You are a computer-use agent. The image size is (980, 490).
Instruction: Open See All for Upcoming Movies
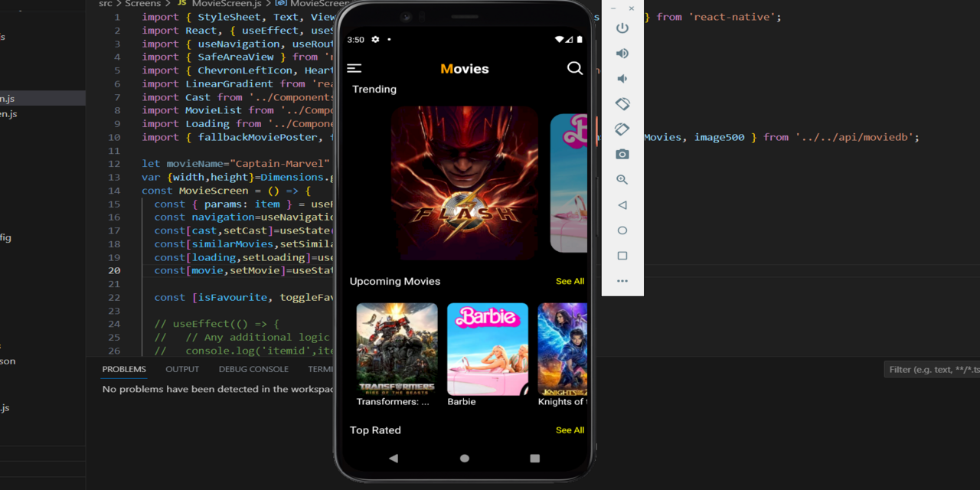click(x=570, y=281)
